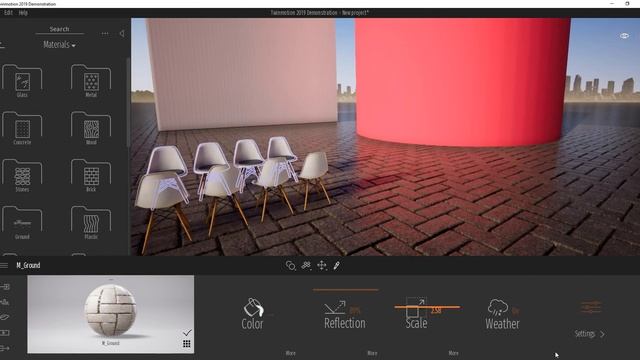Toggle the checkmark on M_Ground preview
This screenshot has width=640, height=360.
point(187,333)
